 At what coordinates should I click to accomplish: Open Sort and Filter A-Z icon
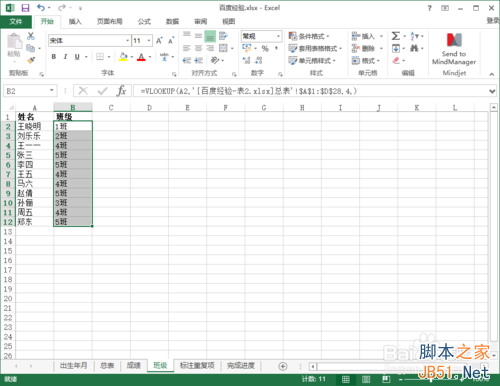415,36
